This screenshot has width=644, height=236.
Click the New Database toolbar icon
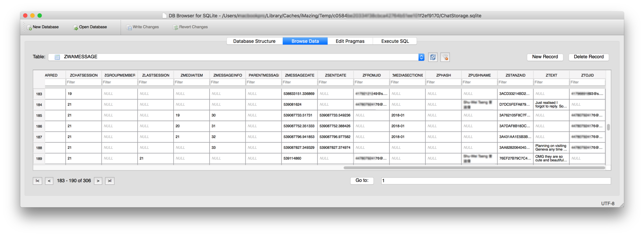(x=29, y=28)
